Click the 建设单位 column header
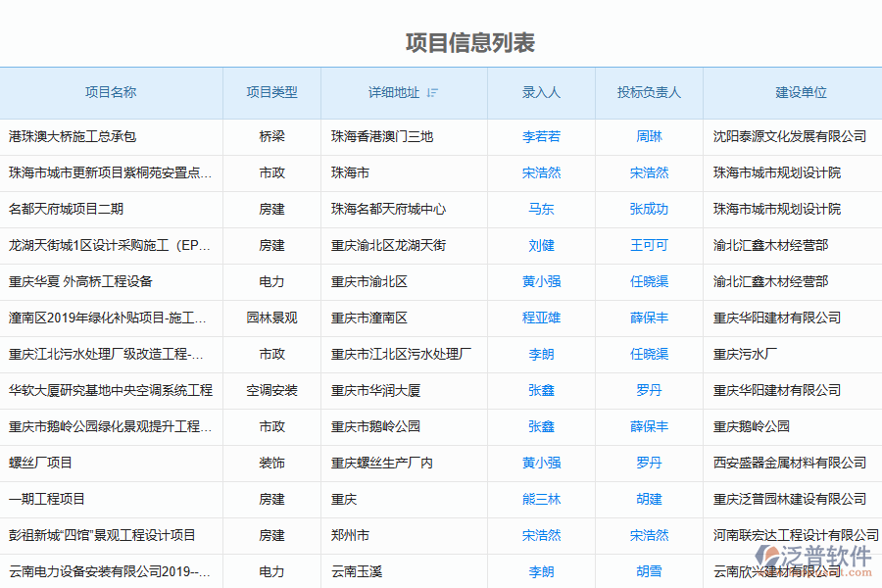The width and height of the screenshot is (882, 588). [801, 93]
